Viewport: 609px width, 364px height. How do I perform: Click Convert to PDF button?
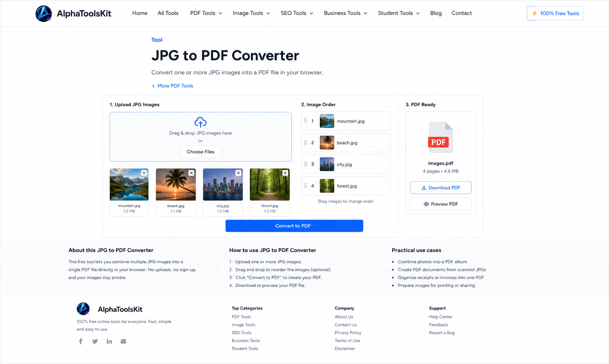(x=294, y=226)
